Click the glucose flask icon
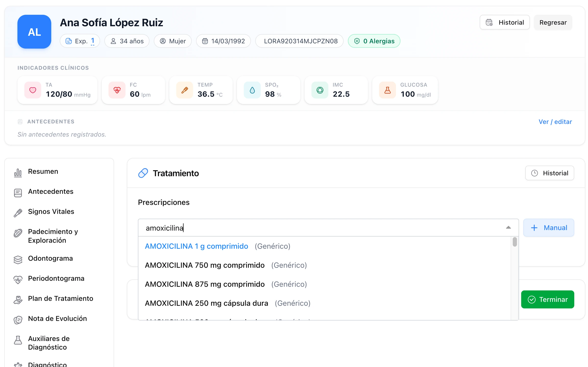The image size is (588, 367). [x=387, y=90]
